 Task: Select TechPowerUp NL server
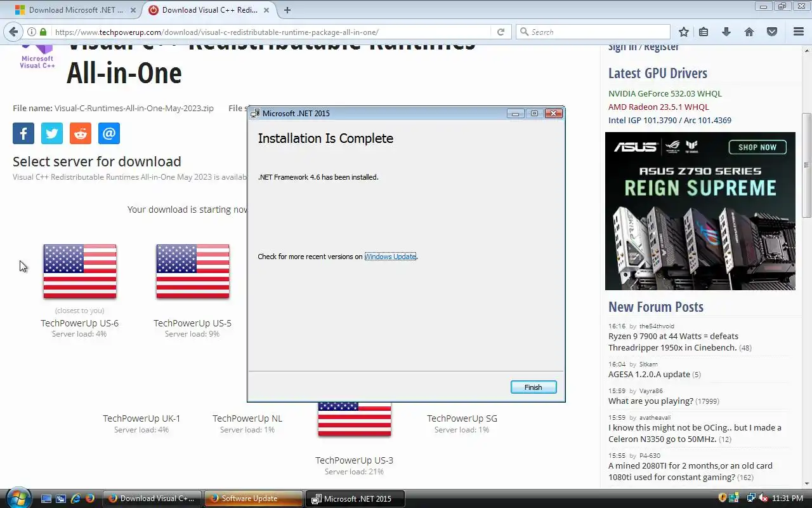[x=247, y=418]
